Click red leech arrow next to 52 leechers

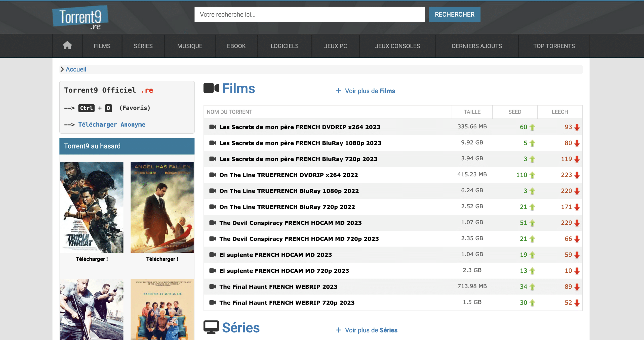pyautogui.click(x=577, y=303)
